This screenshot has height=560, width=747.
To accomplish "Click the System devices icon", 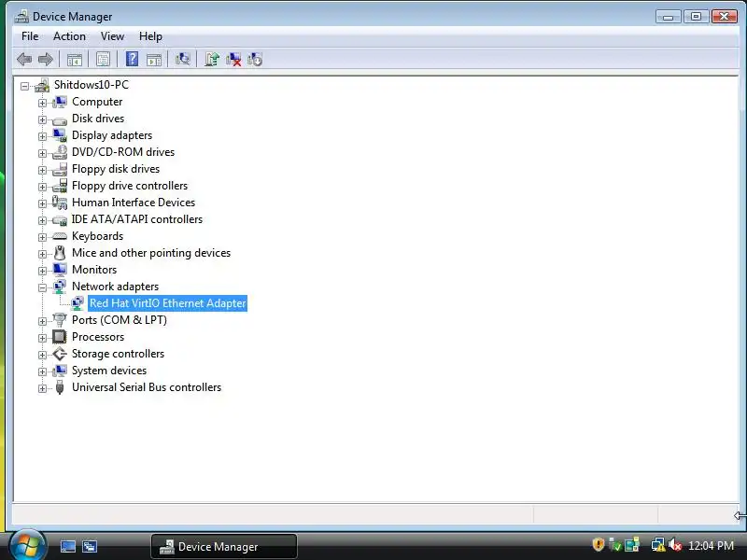I will 60,371.
